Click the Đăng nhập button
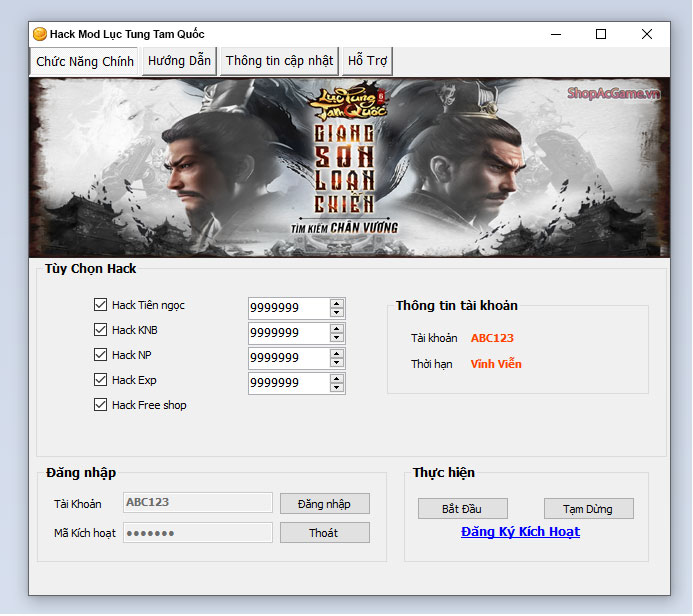The height and width of the screenshot is (616, 693). click(x=324, y=504)
